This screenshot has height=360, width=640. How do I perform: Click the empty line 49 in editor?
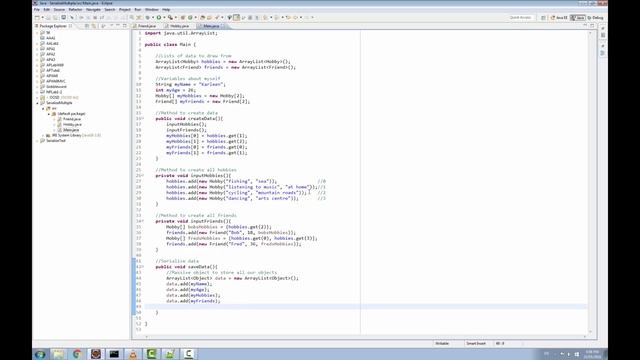(x=365, y=307)
